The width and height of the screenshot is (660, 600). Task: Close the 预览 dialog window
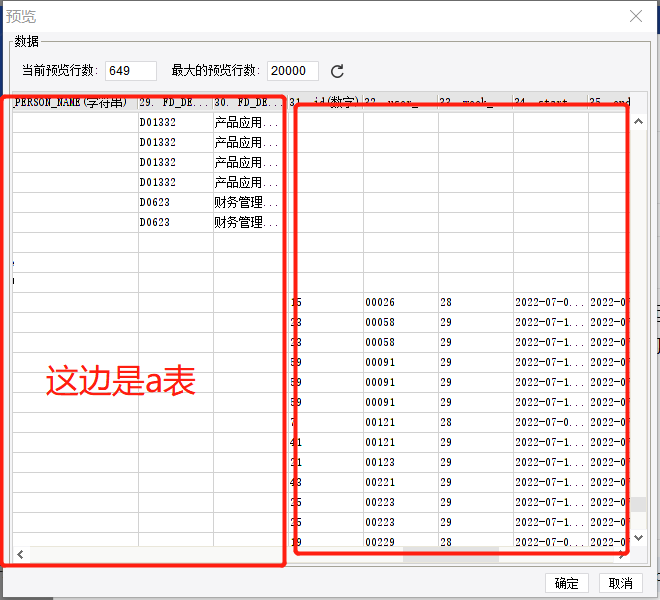[636, 16]
